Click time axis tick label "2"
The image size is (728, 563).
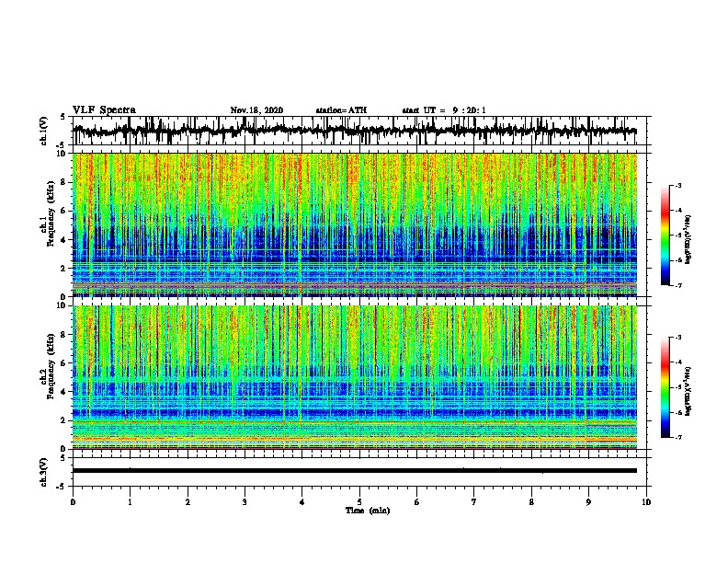coord(188,502)
